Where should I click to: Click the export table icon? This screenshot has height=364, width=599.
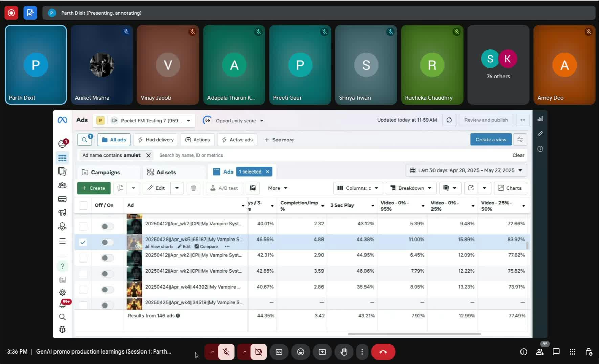pyautogui.click(x=471, y=188)
